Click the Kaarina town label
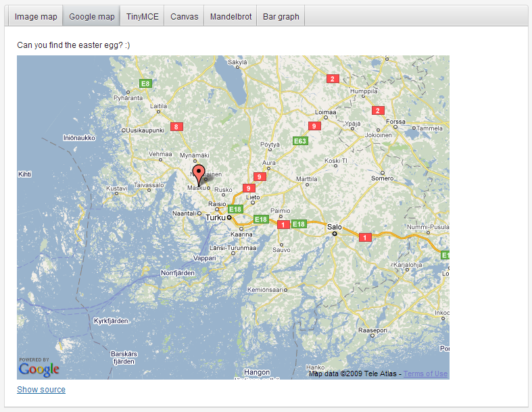Screen dimensions: 532x412 point(241,234)
